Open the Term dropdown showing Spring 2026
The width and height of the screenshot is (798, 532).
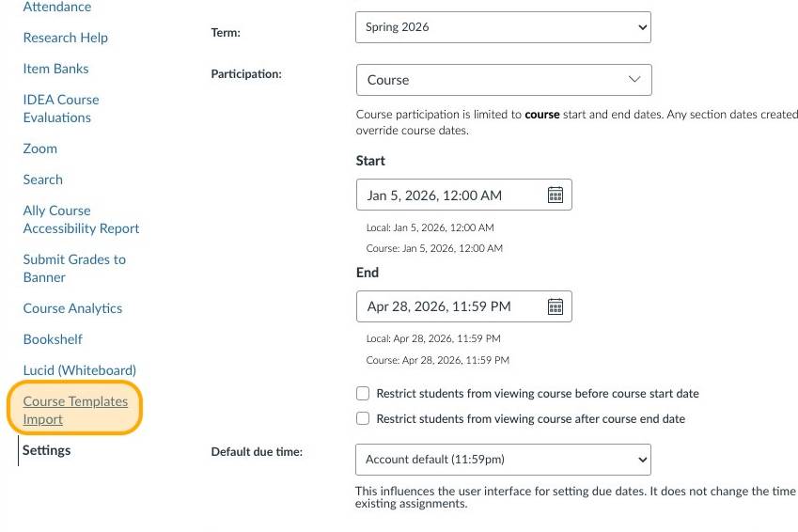[x=503, y=27]
